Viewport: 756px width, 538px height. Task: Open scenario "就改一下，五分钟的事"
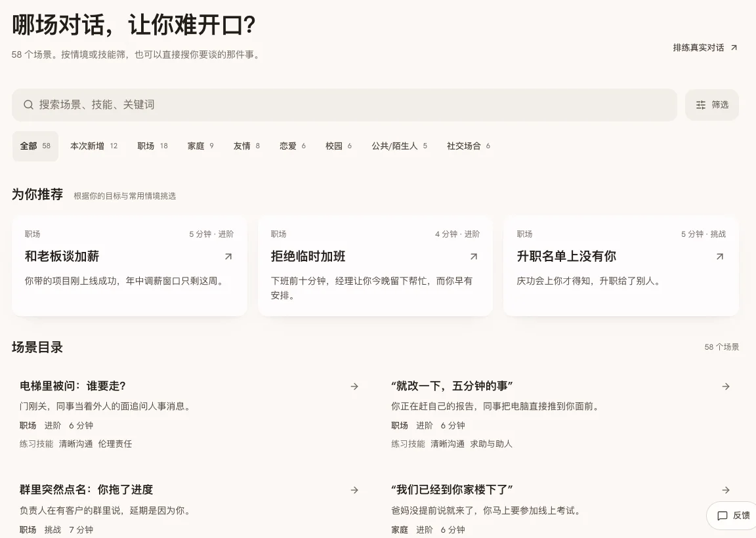click(x=451, y=386)
